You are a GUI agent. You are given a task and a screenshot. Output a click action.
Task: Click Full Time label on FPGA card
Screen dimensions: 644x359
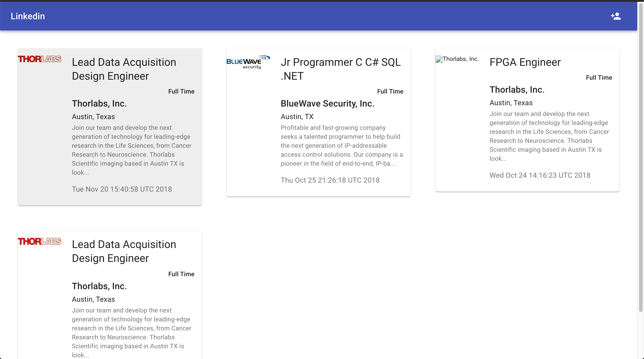point(599,78)
